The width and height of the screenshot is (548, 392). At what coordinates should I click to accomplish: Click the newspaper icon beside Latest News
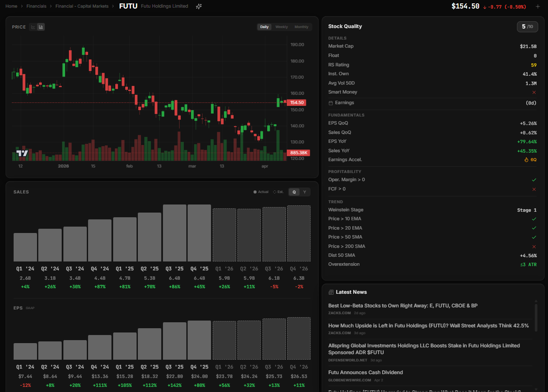[331, 292]
